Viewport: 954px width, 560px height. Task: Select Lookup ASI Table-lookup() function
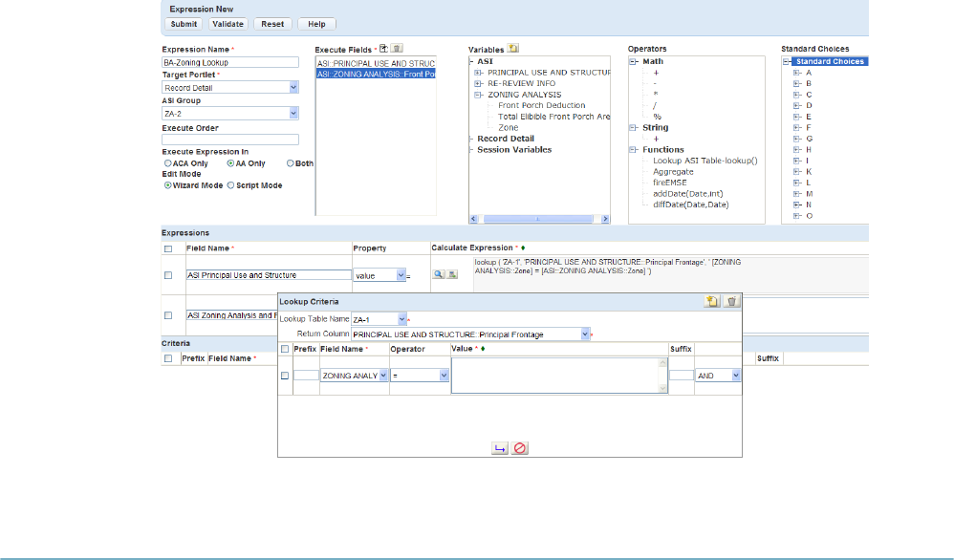(705, 161)
